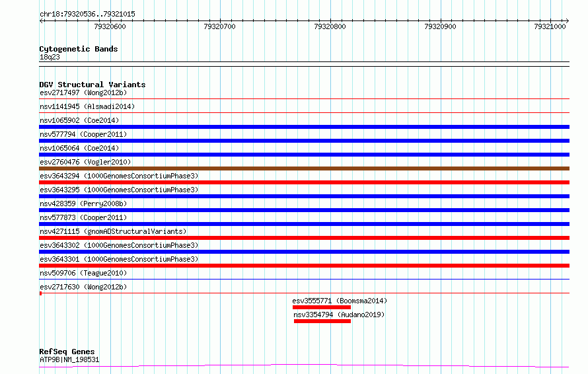Open nsv428359 (Perry2008b) label
The height and width of the screenshot is (374, 588).
[x=83, y=204]
